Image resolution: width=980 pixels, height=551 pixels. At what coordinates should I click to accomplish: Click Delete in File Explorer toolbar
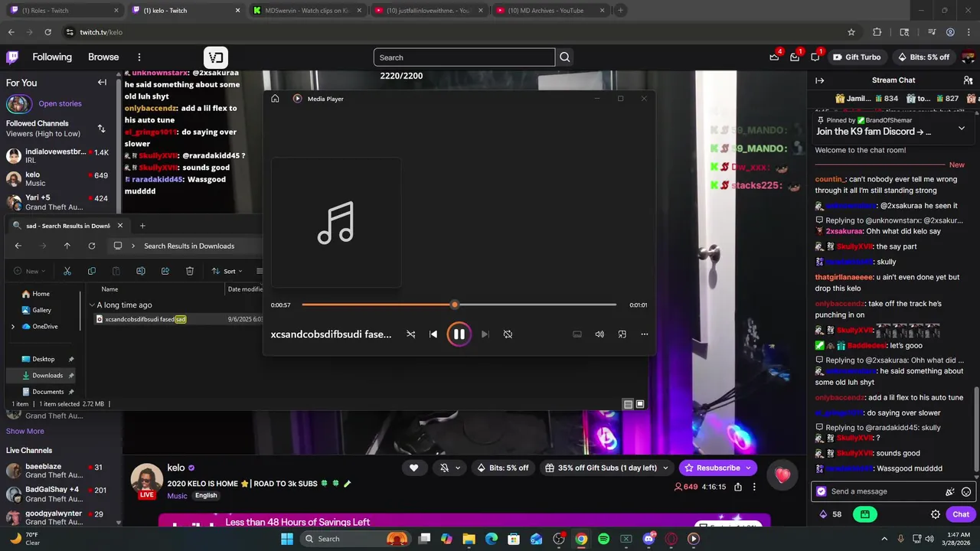tap(190, 271)
